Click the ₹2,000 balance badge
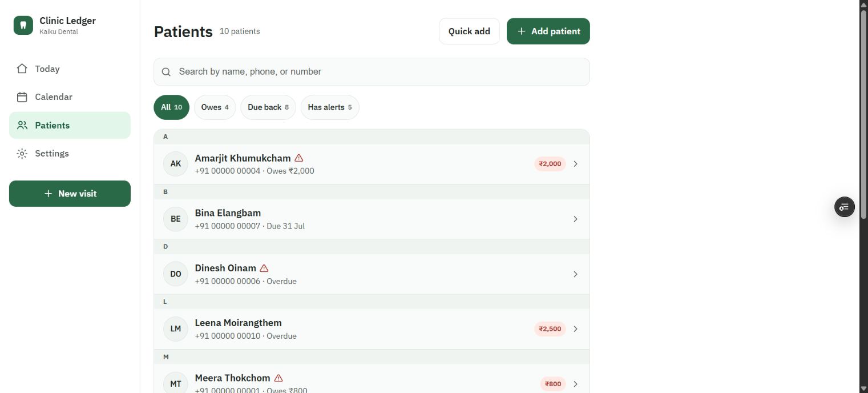The height and width of the screenshot is (393, 868). [550, 164]
